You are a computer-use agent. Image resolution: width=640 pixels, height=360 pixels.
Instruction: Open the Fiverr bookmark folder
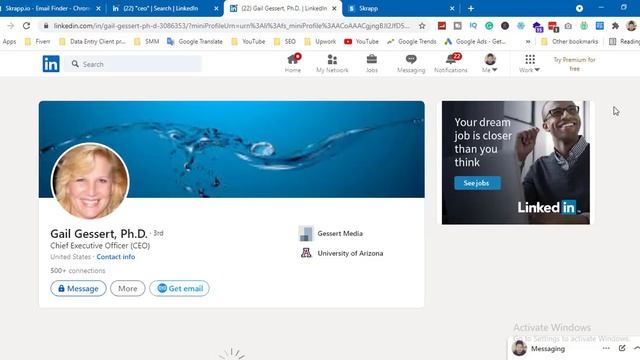[x=38, y=42]
